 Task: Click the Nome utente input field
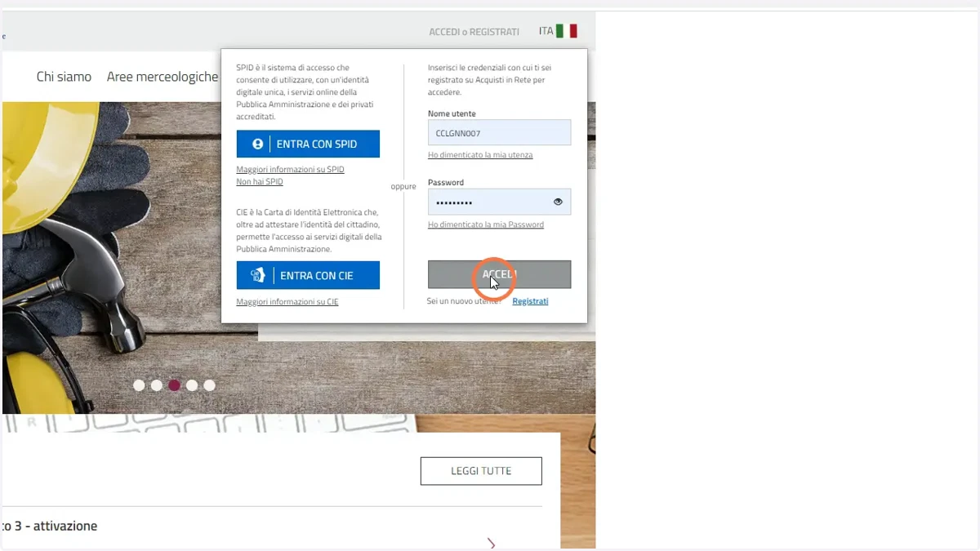(x=499, y=132)
